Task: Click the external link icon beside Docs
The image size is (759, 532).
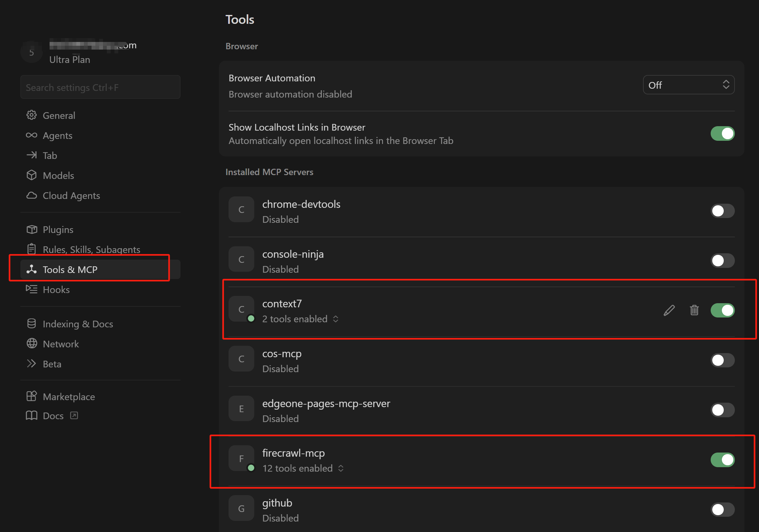Action: [74, 415]
